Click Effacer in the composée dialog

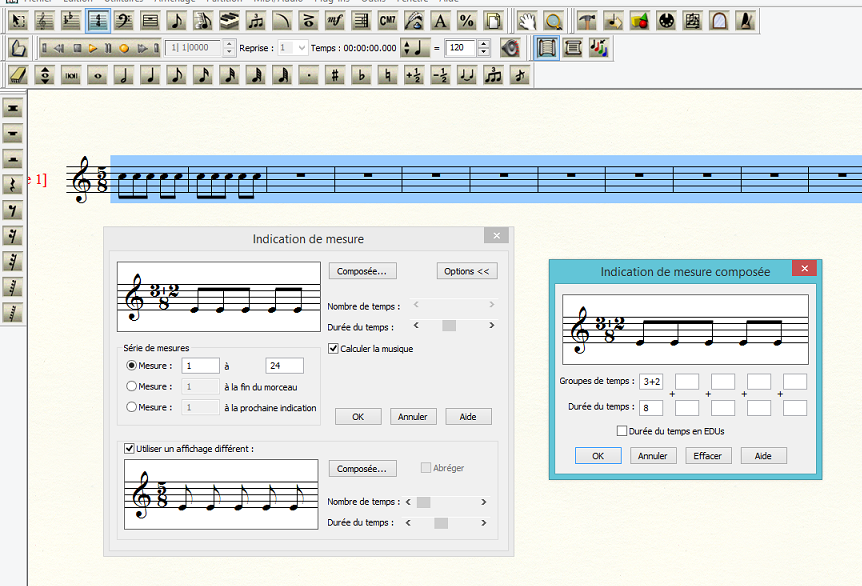(x=707, y=455)
